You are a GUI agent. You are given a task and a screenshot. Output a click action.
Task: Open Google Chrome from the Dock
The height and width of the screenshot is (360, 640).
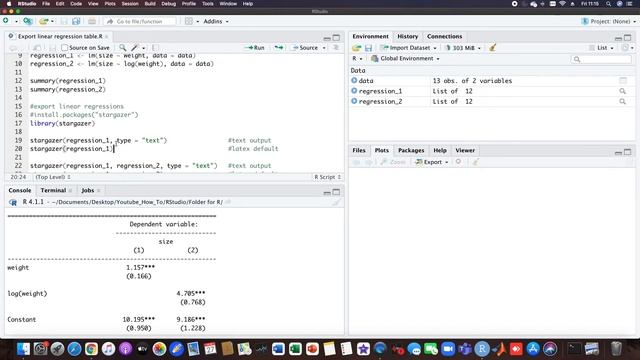(91, 349)
